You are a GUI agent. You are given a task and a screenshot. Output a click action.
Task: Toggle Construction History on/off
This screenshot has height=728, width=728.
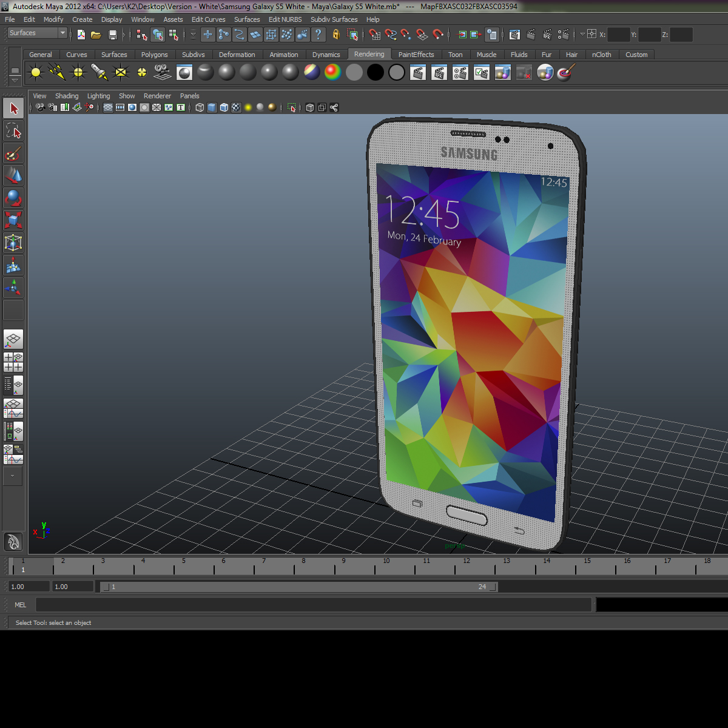point(492,35)
